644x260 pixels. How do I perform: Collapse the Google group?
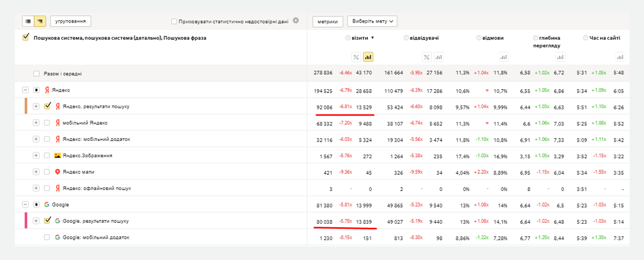[x=25, y=205]
